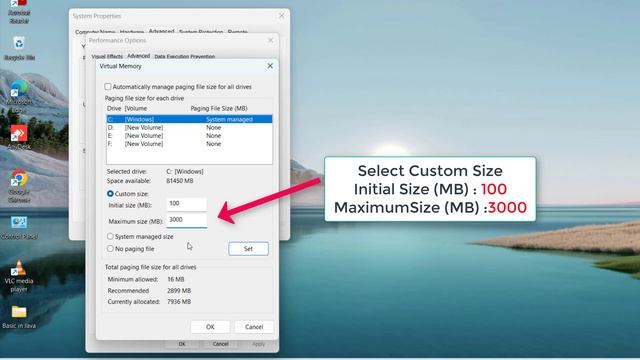Select drive E: [New Volume] row
640x360 pixels.
[x=189, y=136]
